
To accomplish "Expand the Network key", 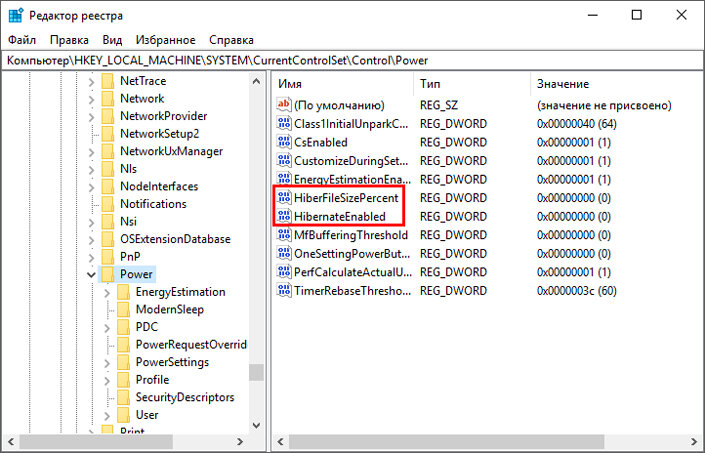I will pos(91,99).
